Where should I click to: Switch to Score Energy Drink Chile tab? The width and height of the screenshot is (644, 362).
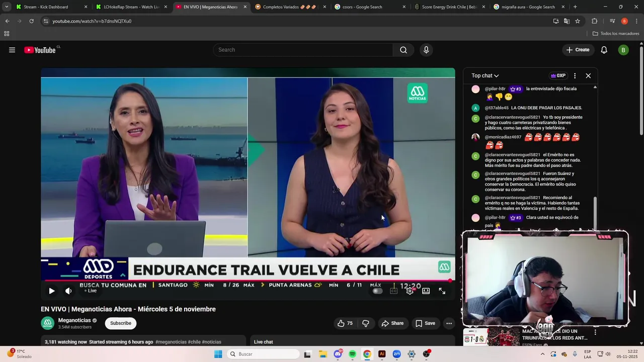(x=450, y=7)
